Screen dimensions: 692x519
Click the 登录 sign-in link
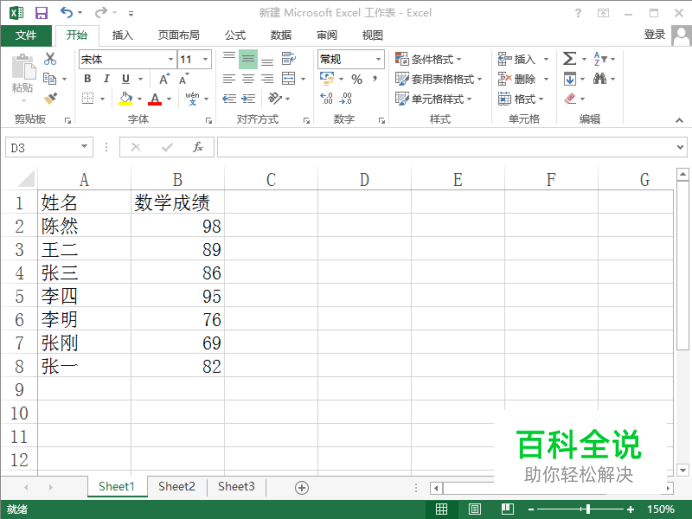click(654, 34)
